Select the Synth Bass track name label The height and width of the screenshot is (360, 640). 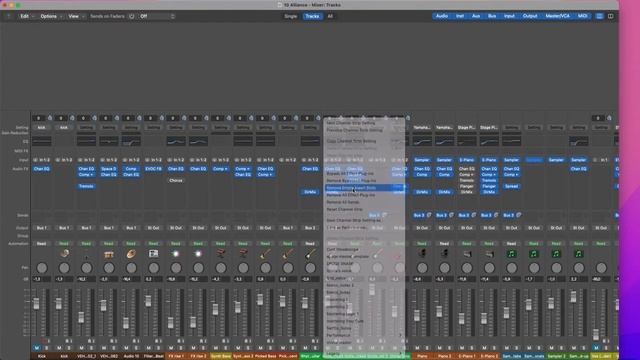221,356
